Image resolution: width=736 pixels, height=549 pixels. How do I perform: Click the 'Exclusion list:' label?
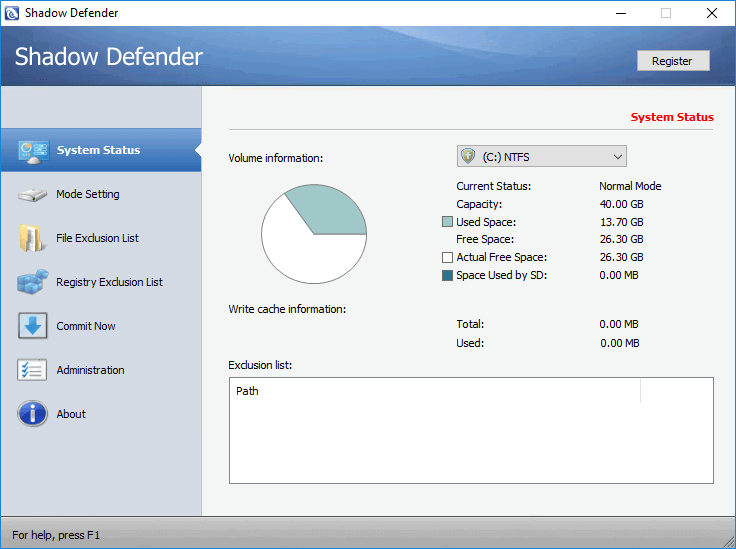click(260, 365)
